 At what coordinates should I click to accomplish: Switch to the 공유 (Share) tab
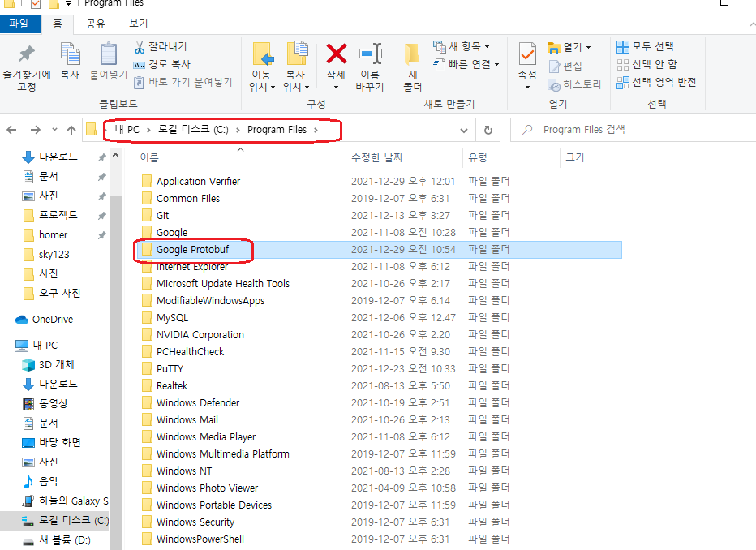[x=96, y=24]
